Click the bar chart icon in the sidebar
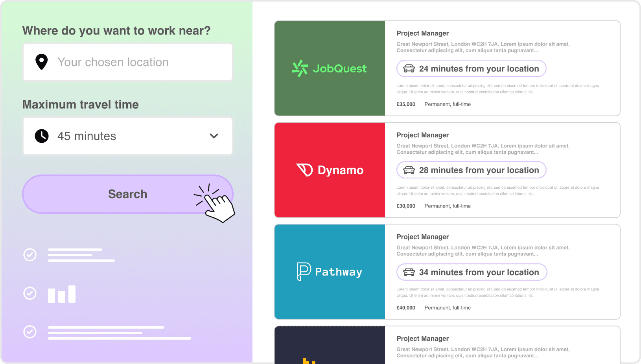Viewport: 641px width, 364px height. (61, 294)
